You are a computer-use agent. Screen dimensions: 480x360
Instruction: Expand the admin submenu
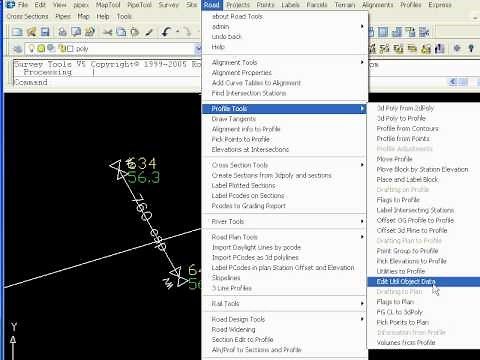[362, 26]
